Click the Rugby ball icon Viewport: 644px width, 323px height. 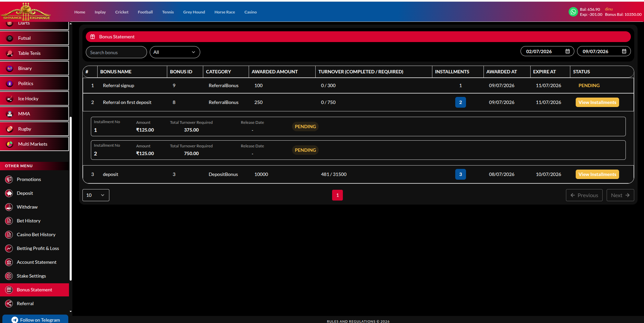tap(10, 129)
